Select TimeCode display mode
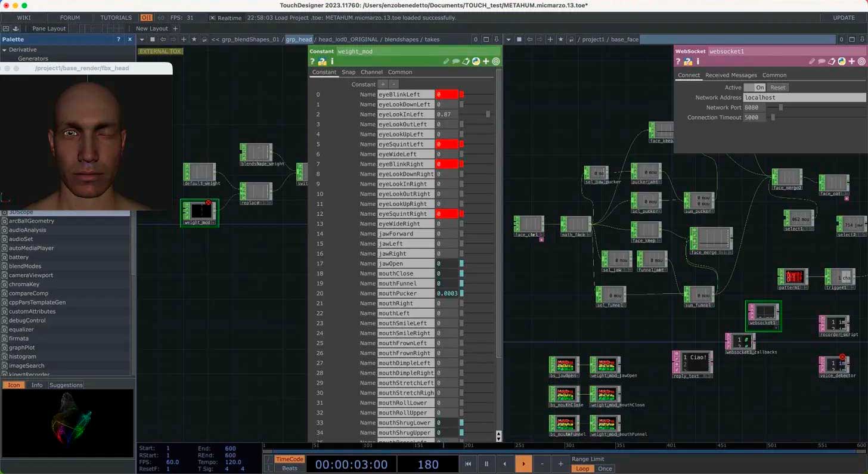 click(x=290, y=459)
